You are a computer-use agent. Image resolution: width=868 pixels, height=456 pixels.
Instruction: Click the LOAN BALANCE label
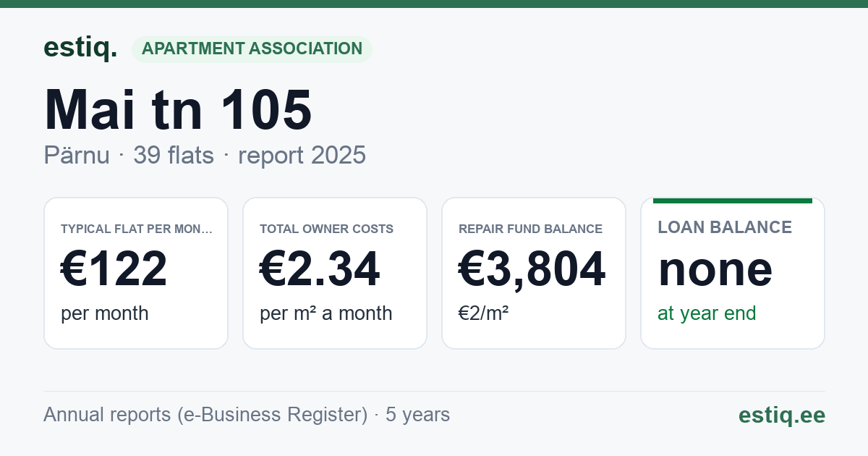(x=725, y=227)
